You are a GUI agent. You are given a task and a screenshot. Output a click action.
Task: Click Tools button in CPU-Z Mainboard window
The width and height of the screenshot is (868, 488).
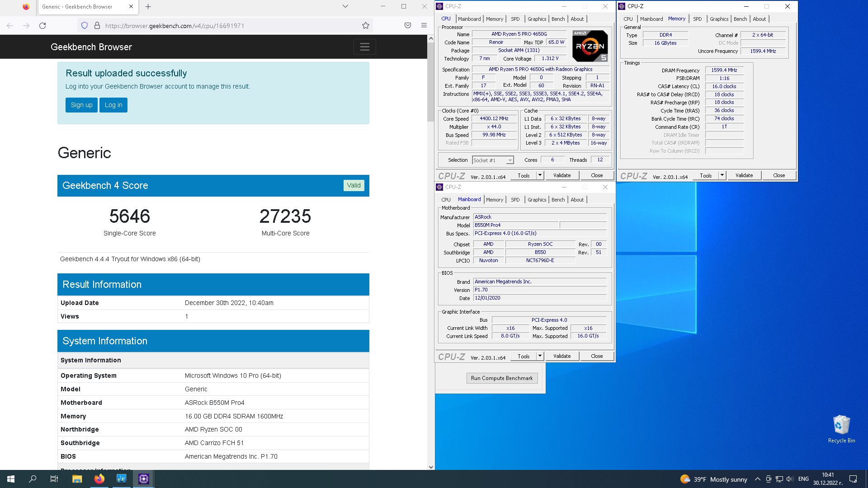(x=524, y=356)
